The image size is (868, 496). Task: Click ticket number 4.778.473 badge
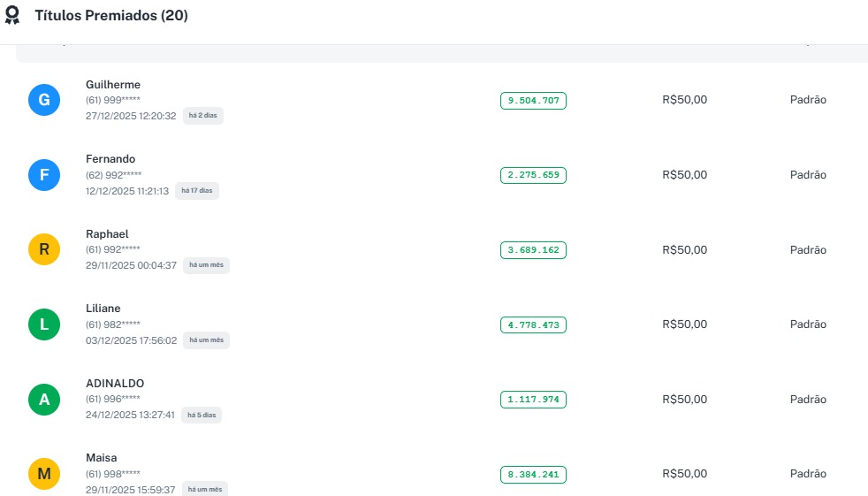(x=533, y=325)
